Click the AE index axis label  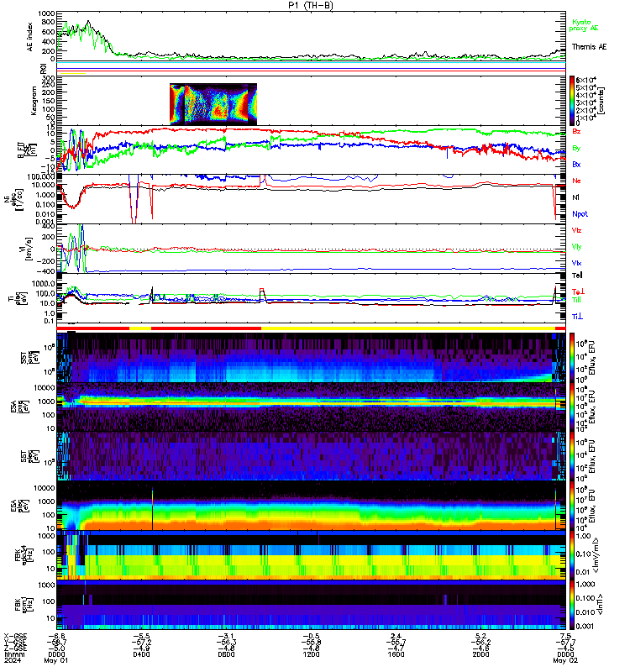(x=30, y=37)
